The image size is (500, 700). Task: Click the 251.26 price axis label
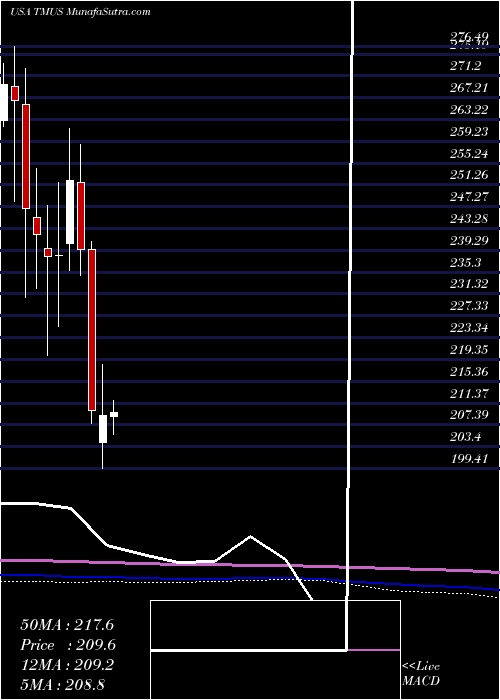[468, 175]
